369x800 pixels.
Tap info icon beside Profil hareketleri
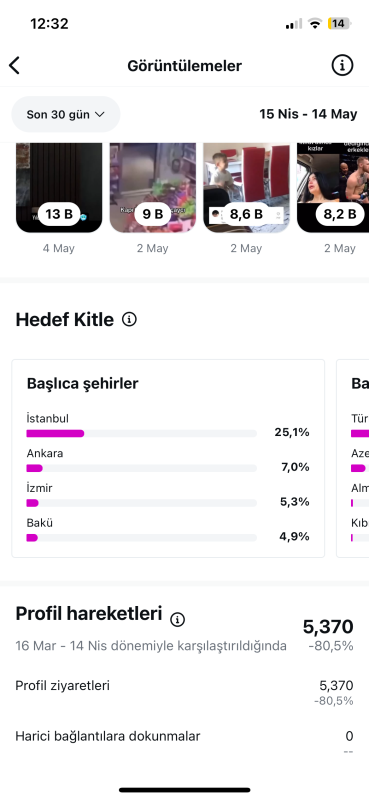(x=177, y=620)
